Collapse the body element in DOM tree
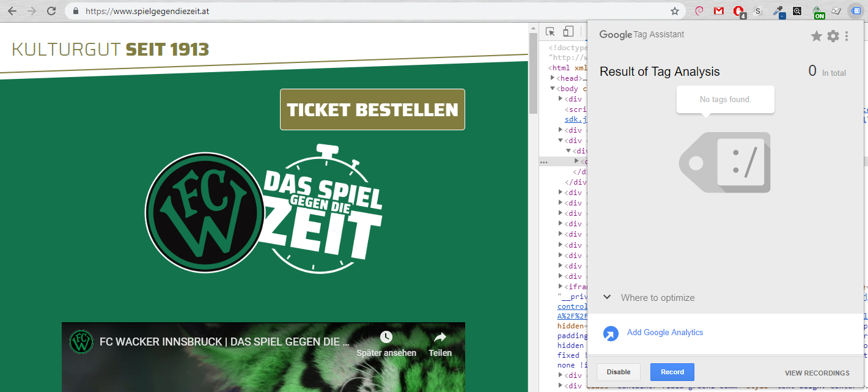 pos(553,89)
